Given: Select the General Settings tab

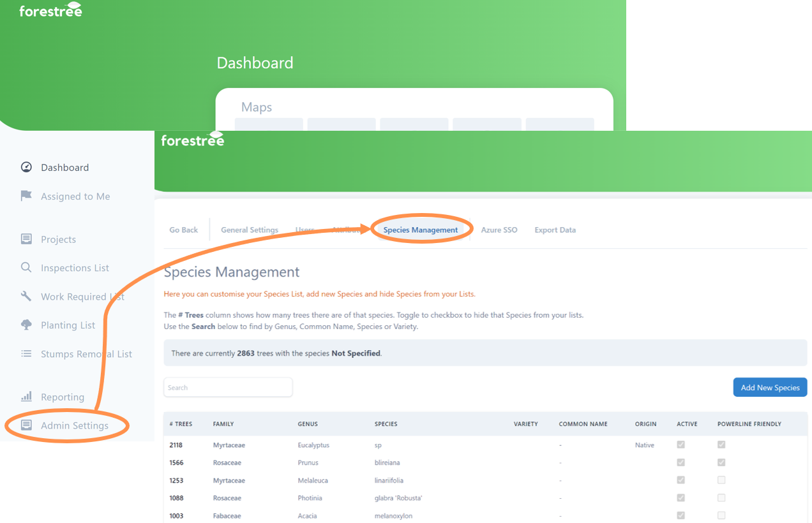Looking at the screenshot, I should pos(250,230).
